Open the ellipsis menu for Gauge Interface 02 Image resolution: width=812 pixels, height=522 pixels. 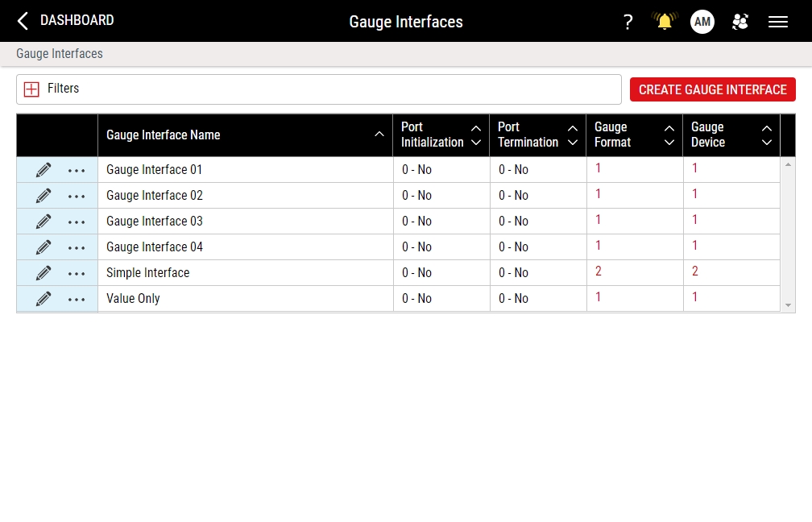[77, 195]
